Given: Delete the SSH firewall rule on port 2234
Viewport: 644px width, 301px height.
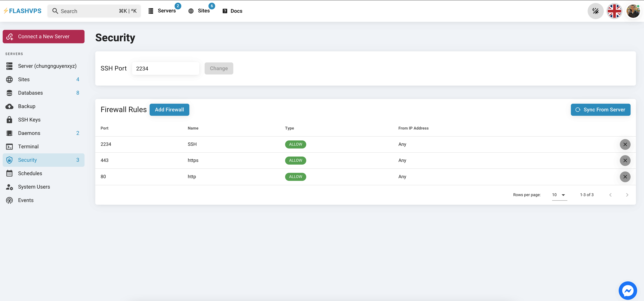Looking at the screenshot, I should (625, 144).
